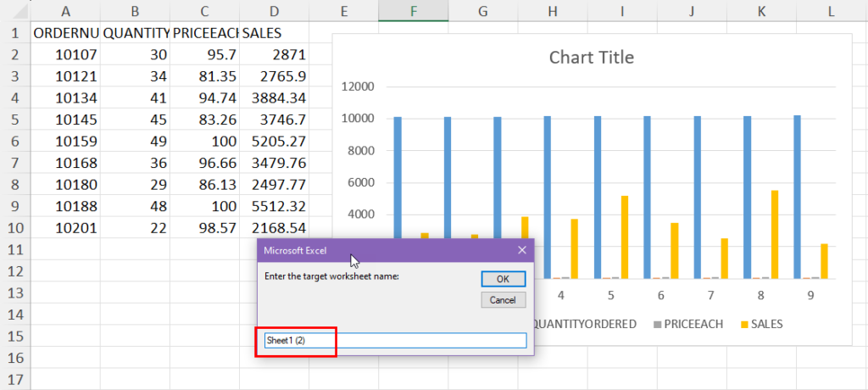Select cell containing 10121
The width and height of the screenshot is (868, 390).
65,76
